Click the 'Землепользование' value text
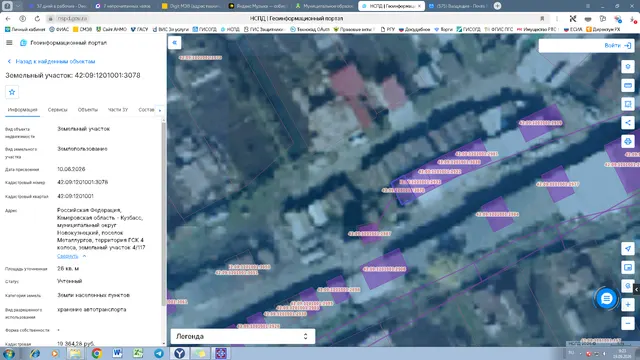Screen dimensions: 640x360 coord(82,149)
